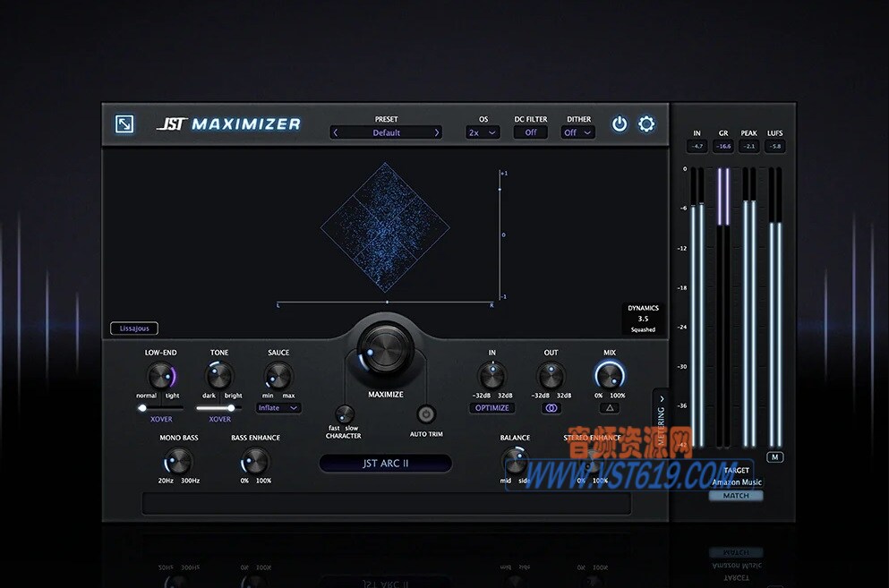Click the AUTO TRIM control
Screen dimensions: 889x588
(425, 416)
